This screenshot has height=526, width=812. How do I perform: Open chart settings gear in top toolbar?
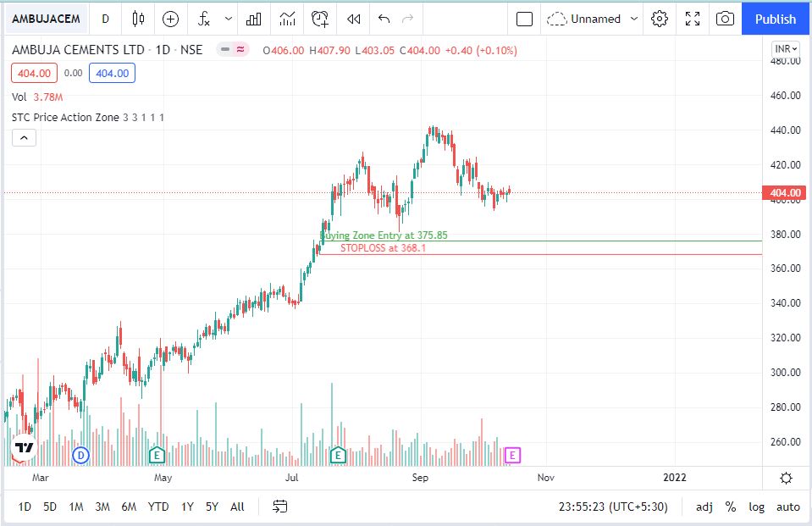660,19
